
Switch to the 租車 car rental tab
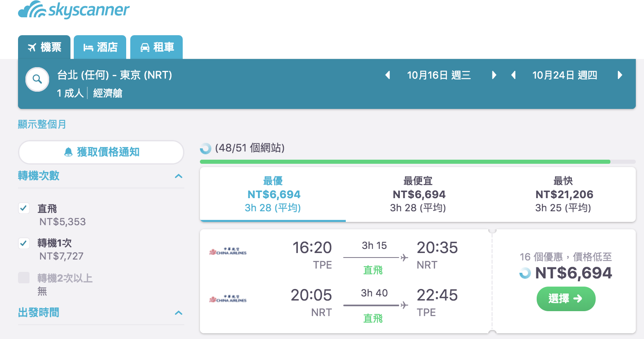(x=156, y=47)
